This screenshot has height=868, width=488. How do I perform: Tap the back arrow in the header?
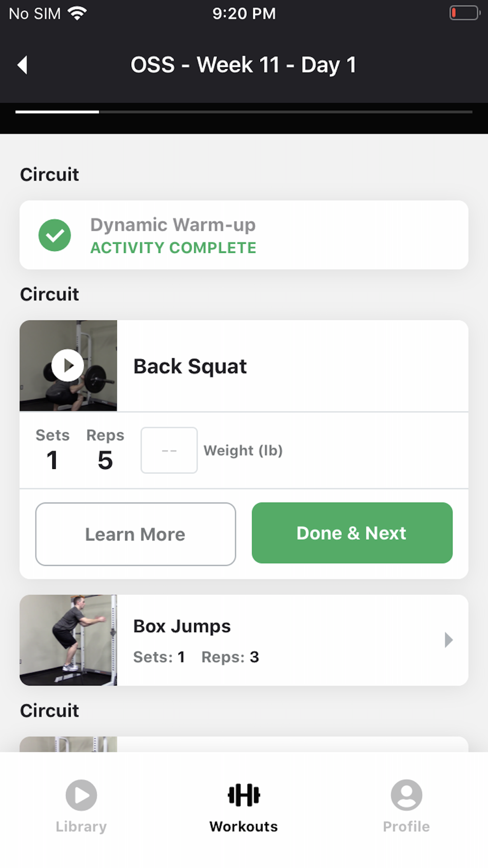point(22,65)
